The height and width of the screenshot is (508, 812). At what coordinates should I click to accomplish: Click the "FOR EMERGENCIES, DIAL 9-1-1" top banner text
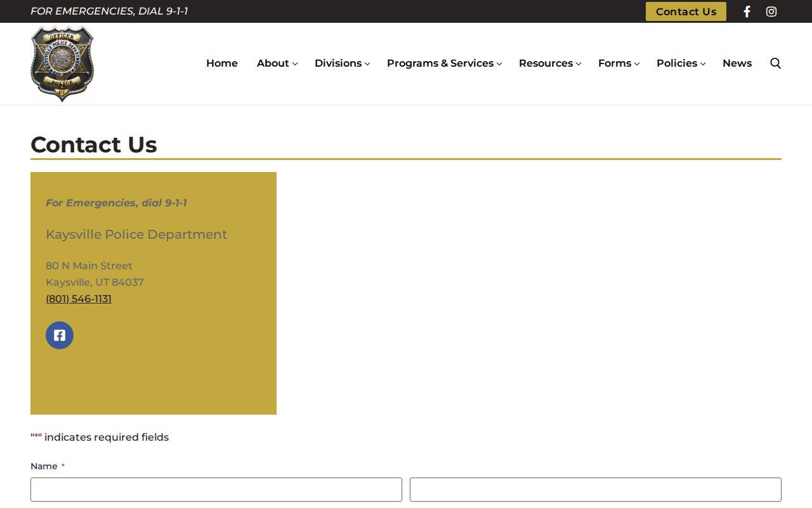tap(109, 11)
